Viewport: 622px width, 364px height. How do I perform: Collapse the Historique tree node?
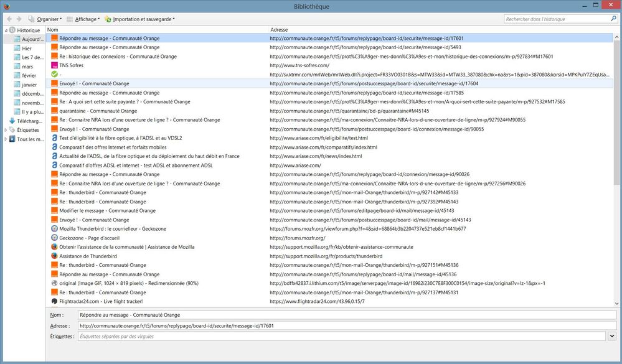pyautogui.click(x=6, y=30)
